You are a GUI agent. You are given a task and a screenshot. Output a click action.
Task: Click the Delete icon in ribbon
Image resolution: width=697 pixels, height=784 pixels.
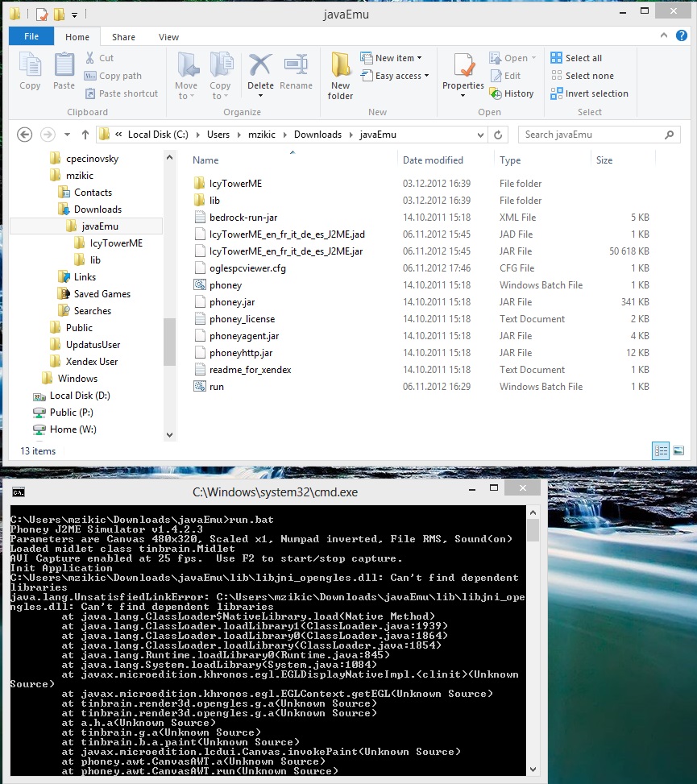coord(260,65)
